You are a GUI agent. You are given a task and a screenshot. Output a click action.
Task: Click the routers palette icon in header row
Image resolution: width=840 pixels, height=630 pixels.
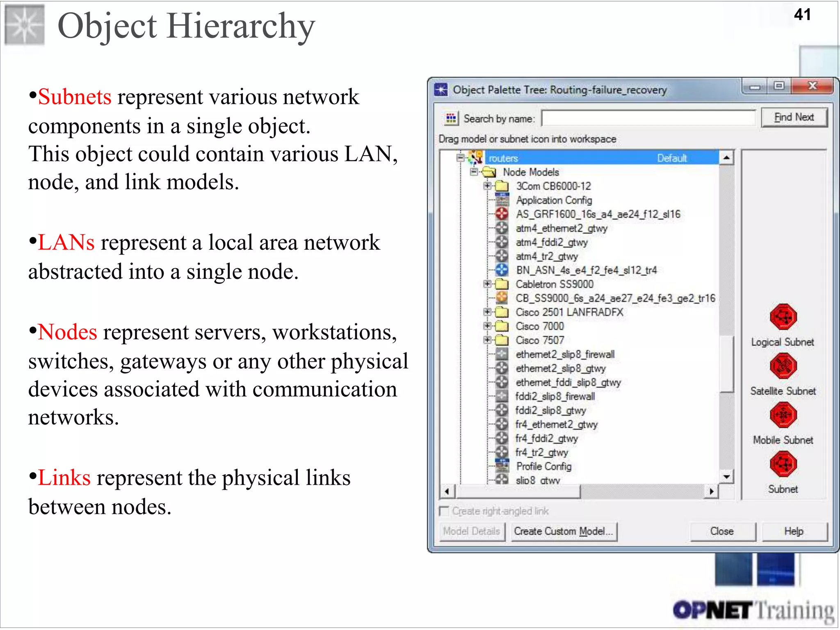pos(476,157)
